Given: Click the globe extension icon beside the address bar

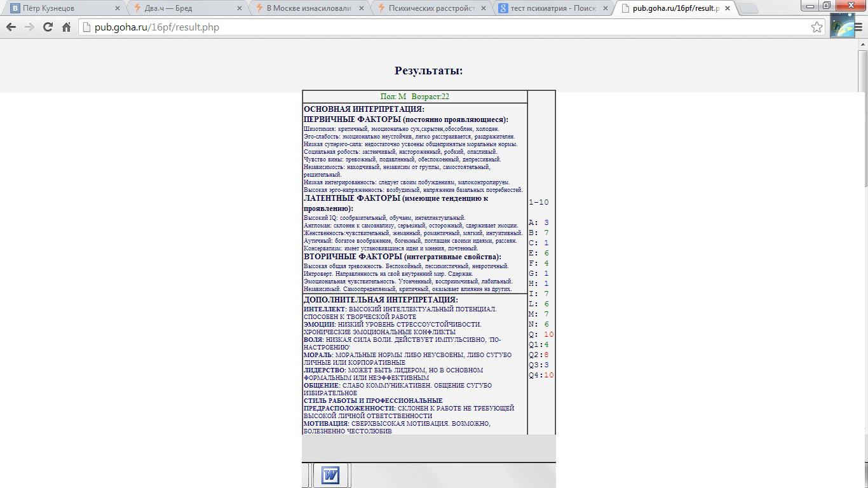Looking at the screenshot, I should [843, 27].
